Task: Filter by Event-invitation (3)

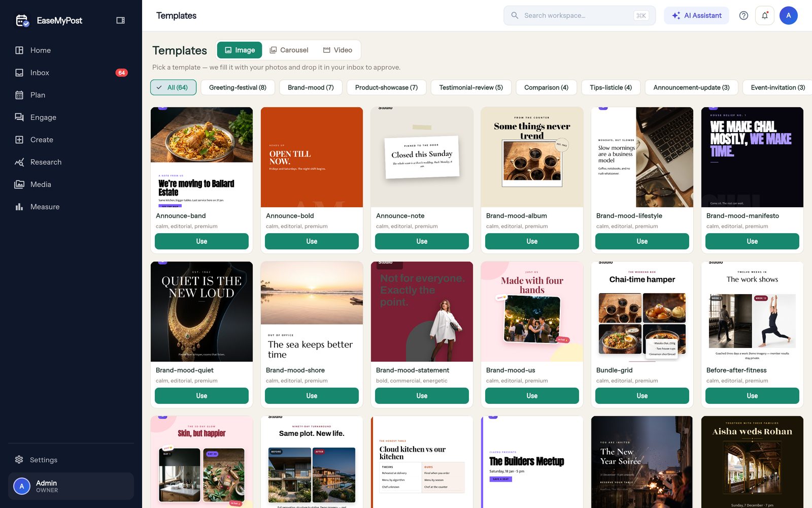Action: pyautogui.click(x=777, y=87)
